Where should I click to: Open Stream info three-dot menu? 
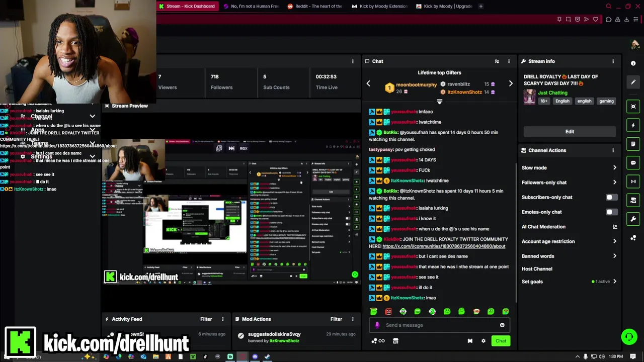tap(613, 61)
